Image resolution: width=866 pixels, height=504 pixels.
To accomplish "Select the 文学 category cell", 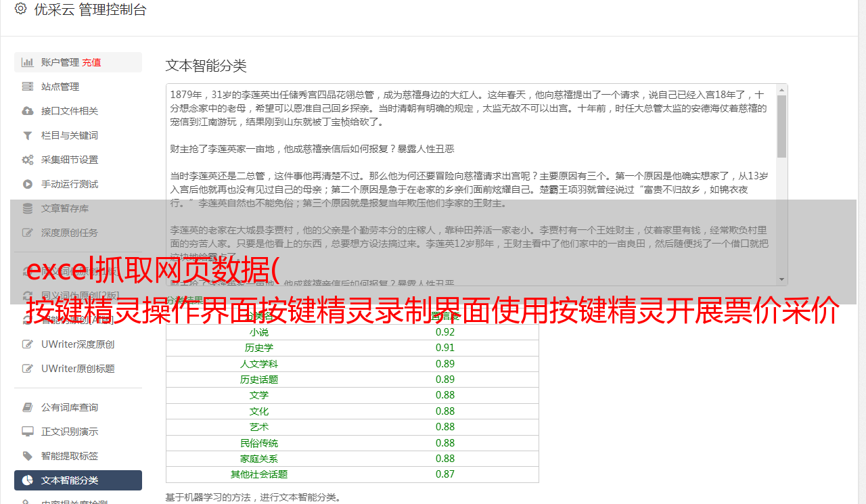I will (x=259, y=395).
